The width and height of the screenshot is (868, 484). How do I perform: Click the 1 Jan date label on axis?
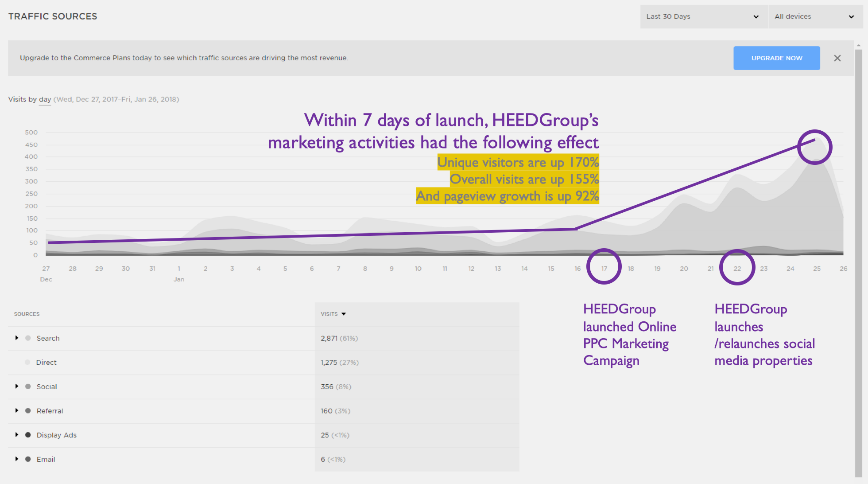pos(179,273)
